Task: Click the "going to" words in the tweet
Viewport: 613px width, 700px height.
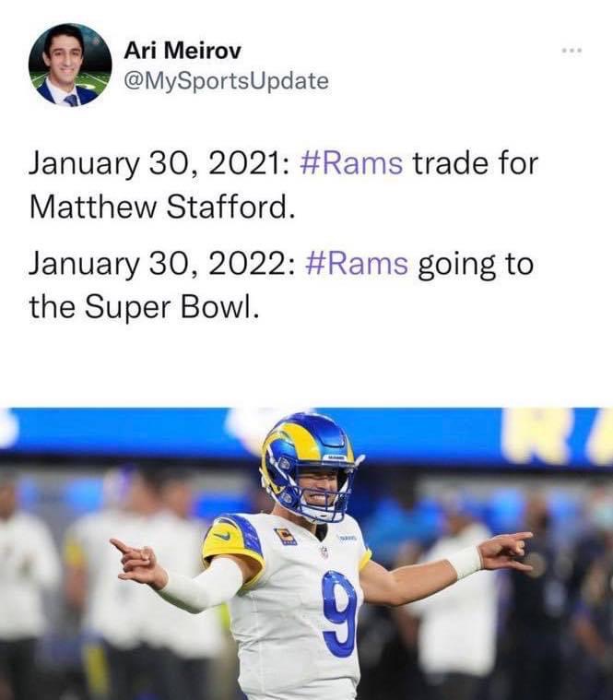Action: point(476,265)
